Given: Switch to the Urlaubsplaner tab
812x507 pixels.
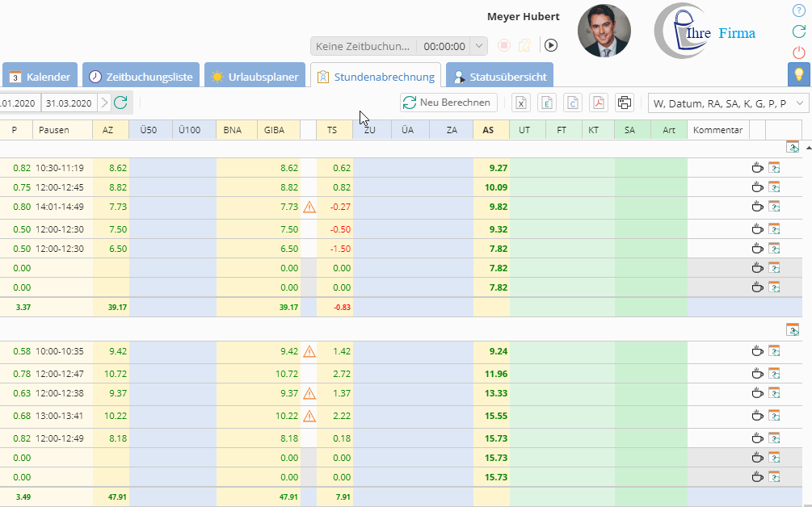Looking at the screenshot, I should [x=255, y=78].
